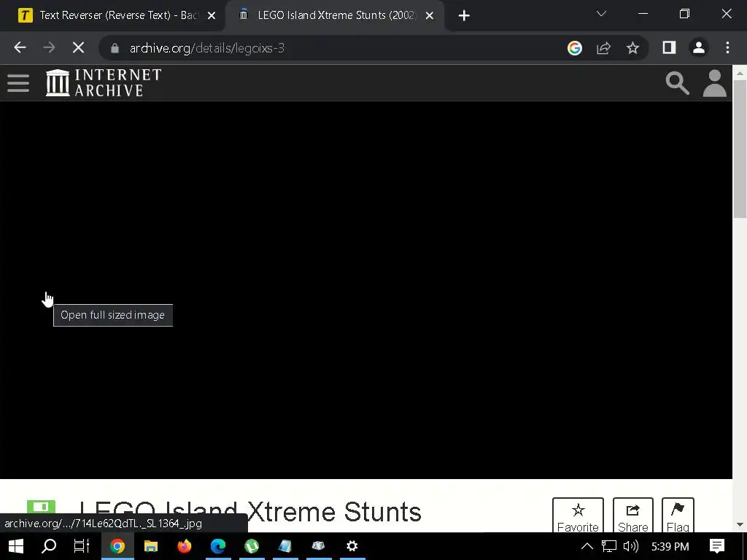Open the Internet Archive hamburger menu
This screenshot has width=747, height=560.
coord(18,83)
